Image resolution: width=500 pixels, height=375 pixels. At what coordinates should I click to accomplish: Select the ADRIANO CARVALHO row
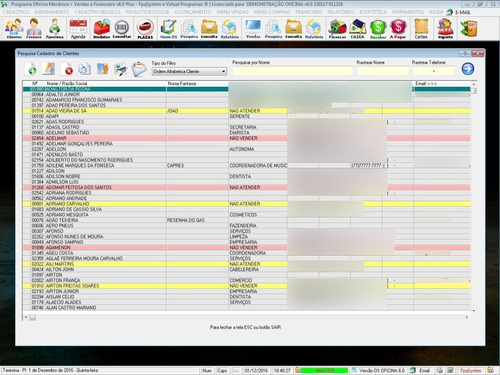point(247,204)
